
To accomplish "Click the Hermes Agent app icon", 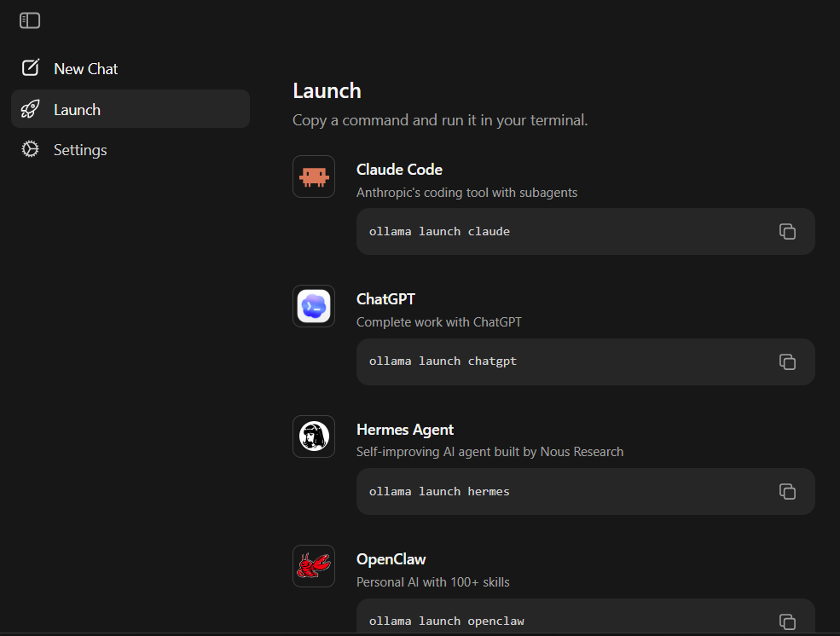I will 314,437.
